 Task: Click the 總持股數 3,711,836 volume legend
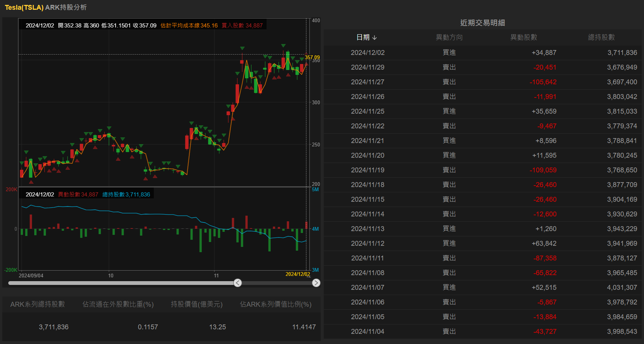(x=126, y=195)
